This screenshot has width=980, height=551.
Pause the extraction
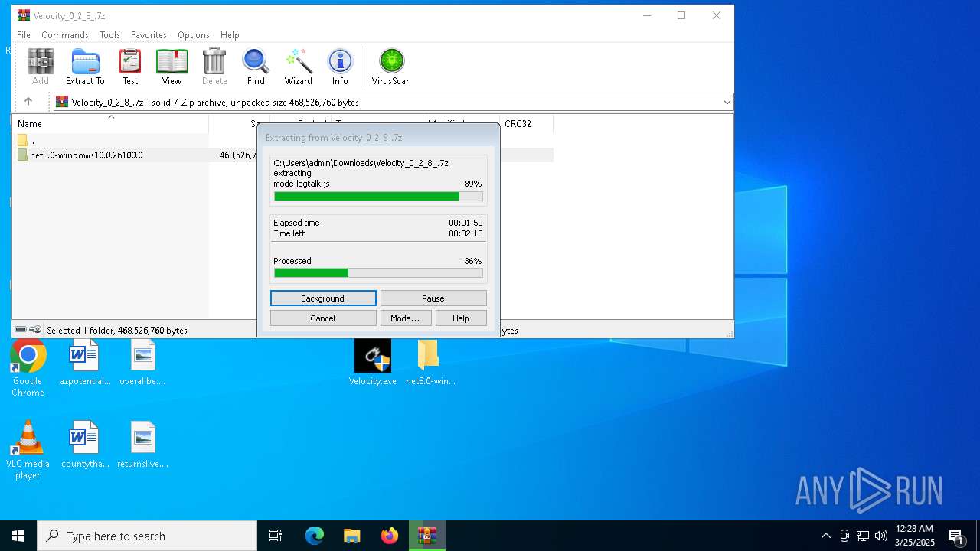[x=433, y=298]
